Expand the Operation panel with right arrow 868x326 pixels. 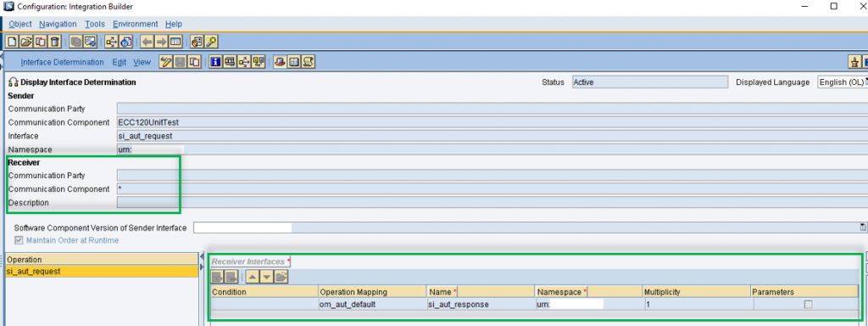pyautogui.click(x=201, y=267)
